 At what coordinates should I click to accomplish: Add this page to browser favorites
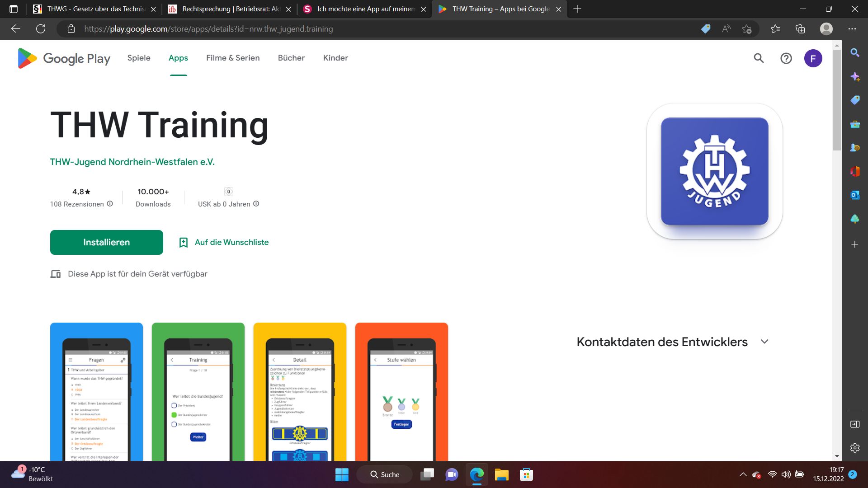(x=746, y=29)
